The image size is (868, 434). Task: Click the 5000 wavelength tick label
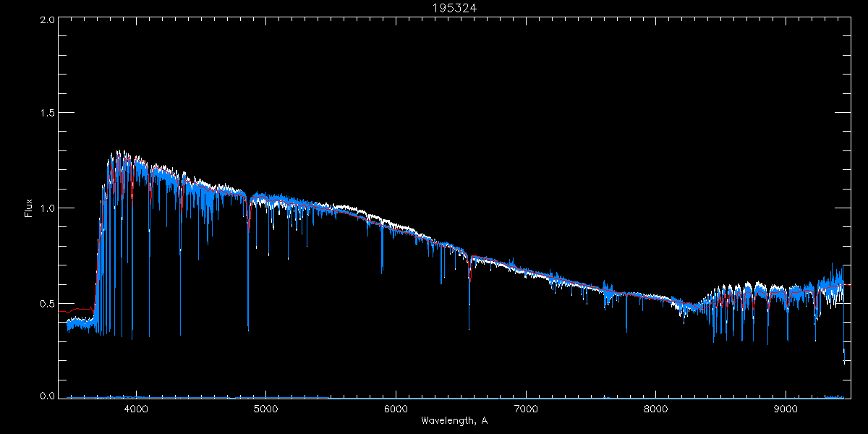265,409
